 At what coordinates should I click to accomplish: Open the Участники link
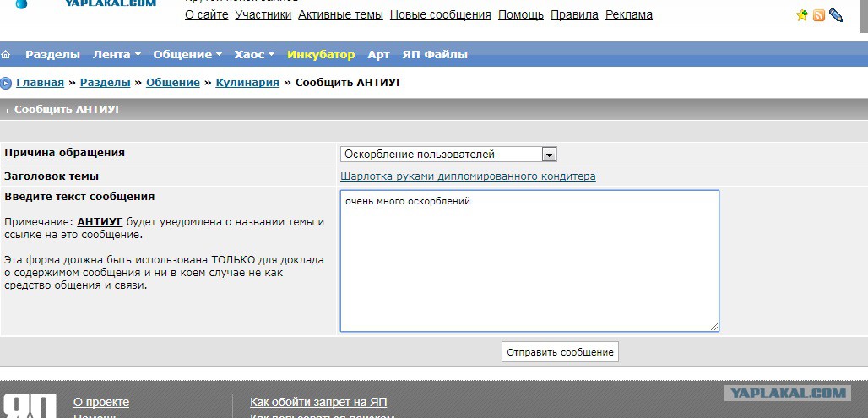coord(263,15)
